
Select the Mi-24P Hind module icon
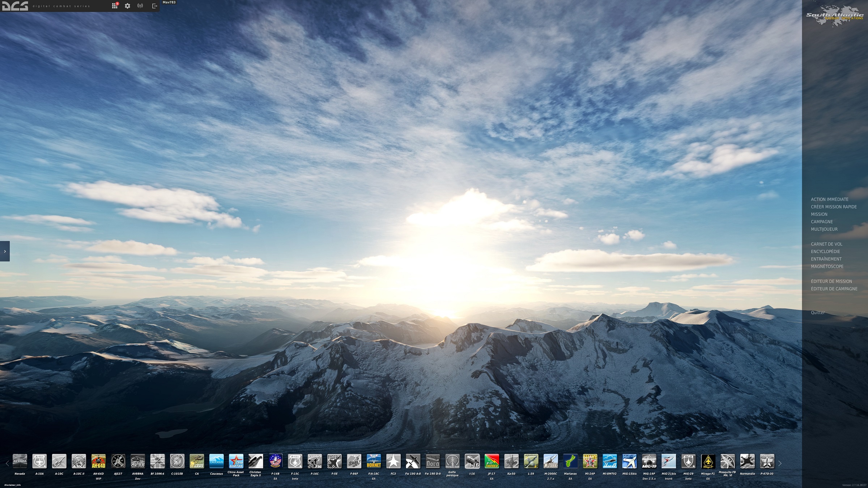(x=590, y=461)
